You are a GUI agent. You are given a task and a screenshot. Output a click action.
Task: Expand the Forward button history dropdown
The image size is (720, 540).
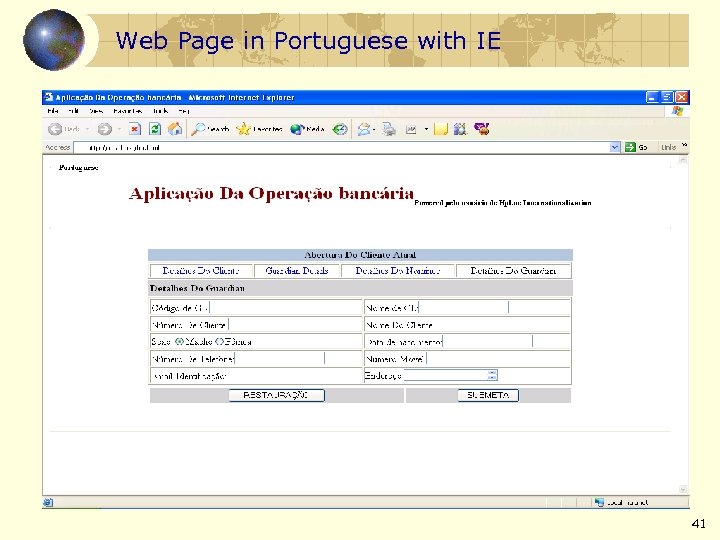tap(119, 129)
